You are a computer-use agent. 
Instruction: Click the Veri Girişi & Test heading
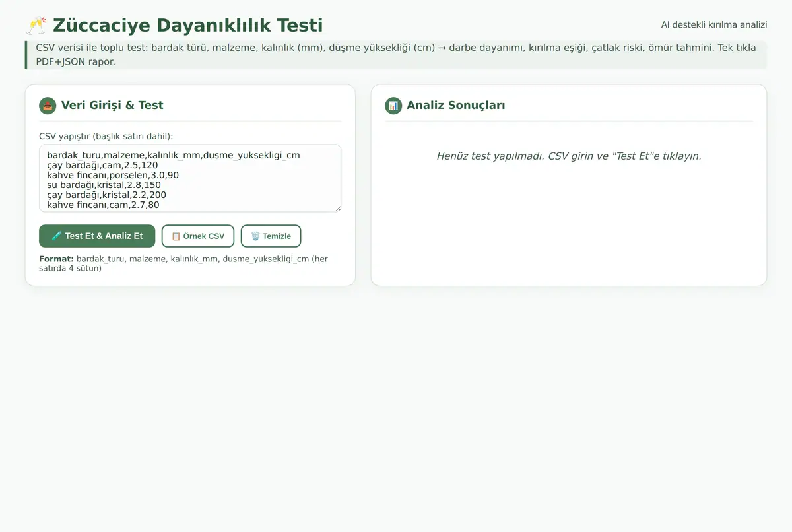click(112, 105)
